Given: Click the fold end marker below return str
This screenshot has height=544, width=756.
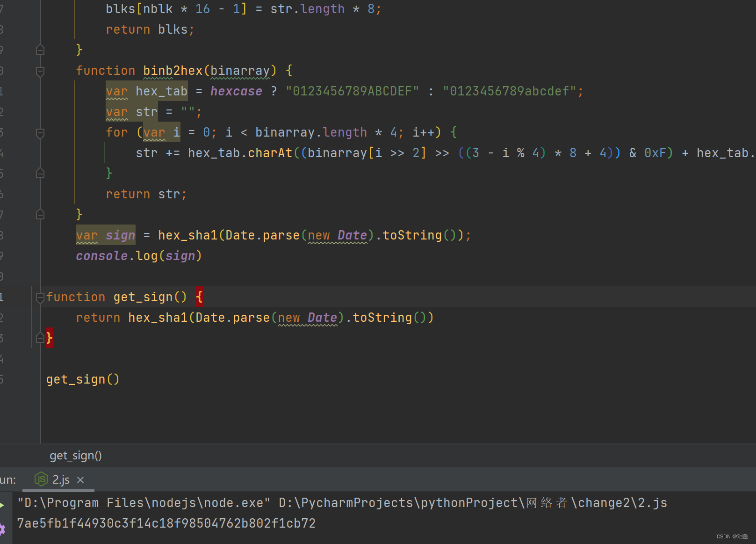Looking at the screenshot, I should click(40, 214).
